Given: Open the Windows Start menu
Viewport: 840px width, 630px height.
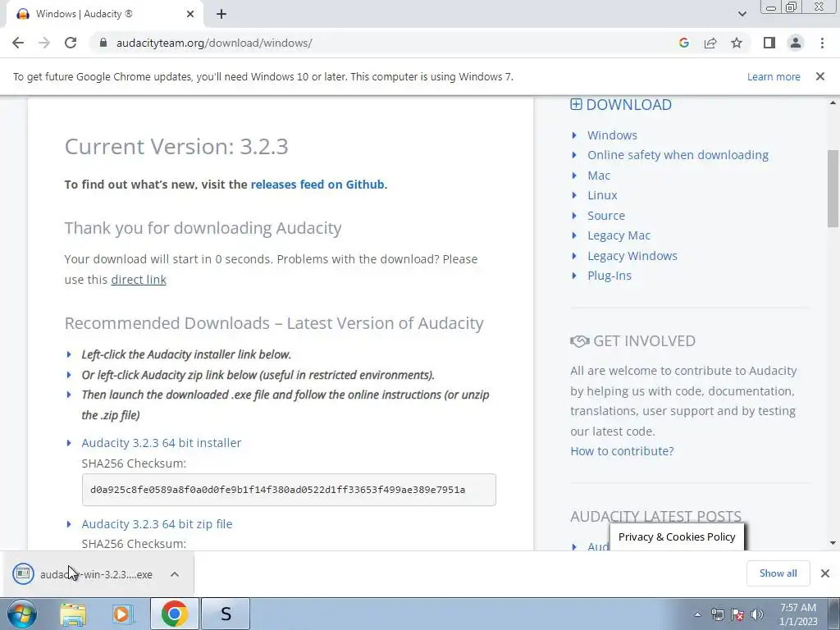Looking at the screenshot, I should [x=21, y=614].
